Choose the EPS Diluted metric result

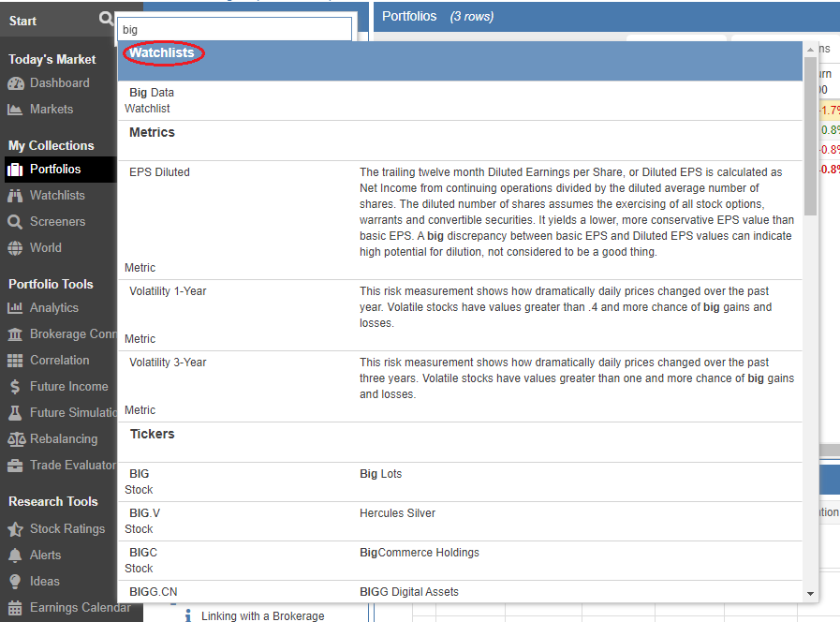coord(159,172)
